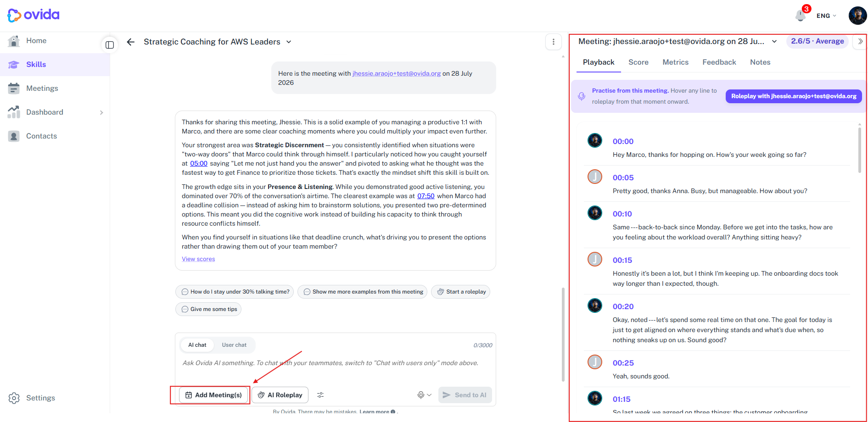Play transcript from 00:10
This screenshot has height=422, width=868.
pos(622,214)
